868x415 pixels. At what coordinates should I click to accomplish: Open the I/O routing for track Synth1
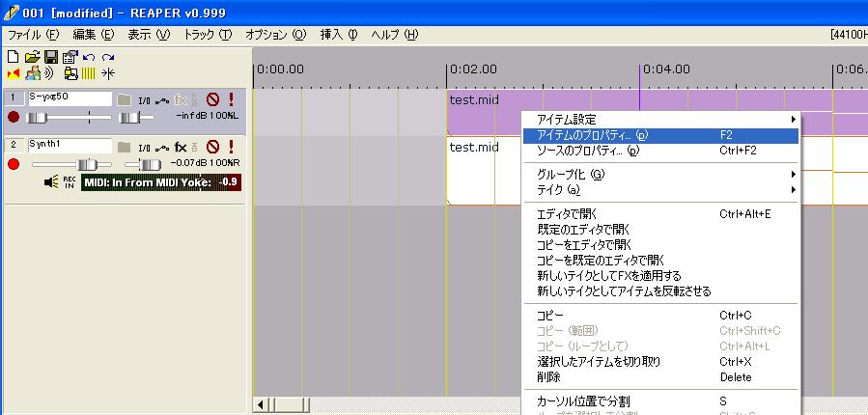[x=144, y=148]
